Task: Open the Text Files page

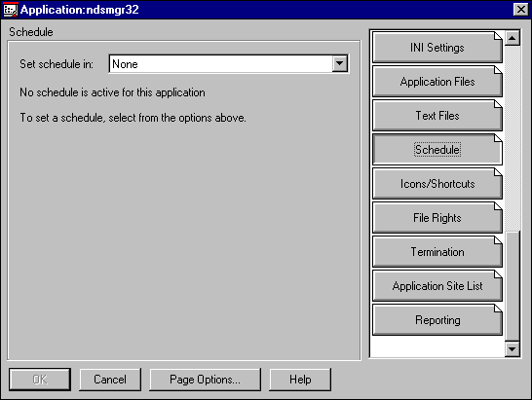Action: [x=437, y=116]
